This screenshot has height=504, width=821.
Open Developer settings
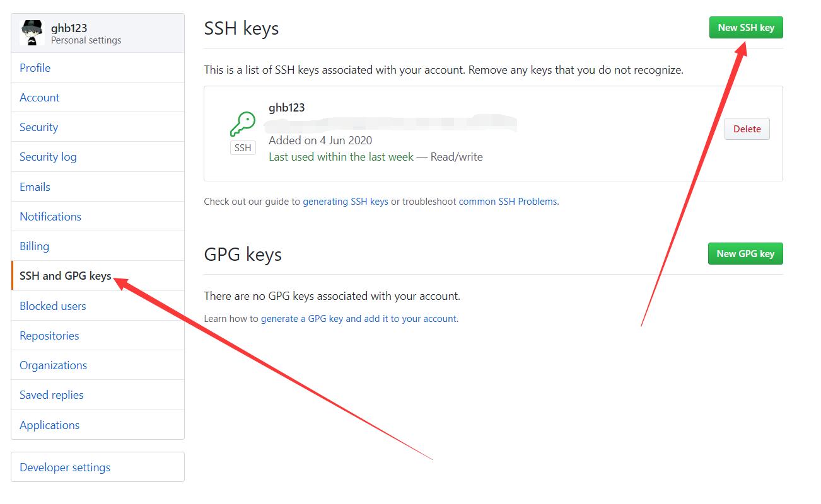tap(65, 467)
